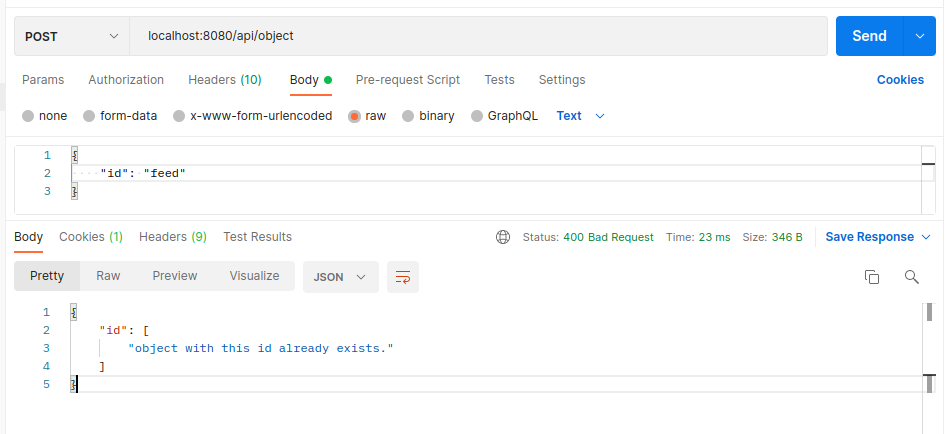Click the request editor line with "id": "feed"

[x=495, y=173]
